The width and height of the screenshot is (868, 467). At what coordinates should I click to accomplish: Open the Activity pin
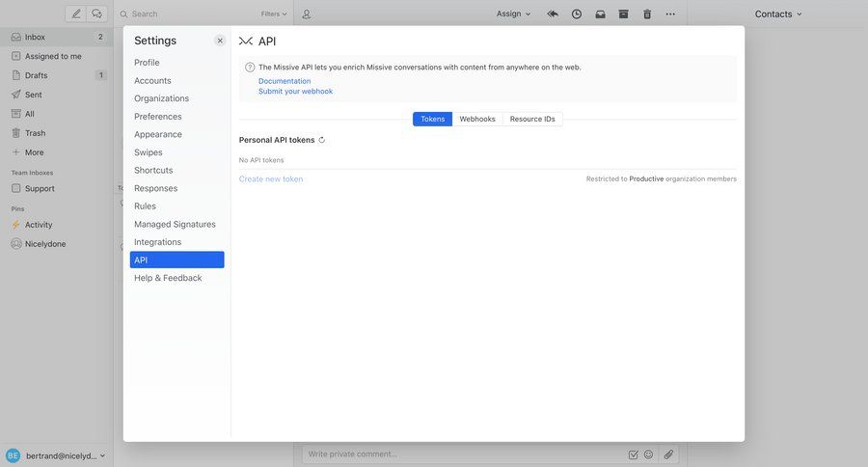(57, 225)
